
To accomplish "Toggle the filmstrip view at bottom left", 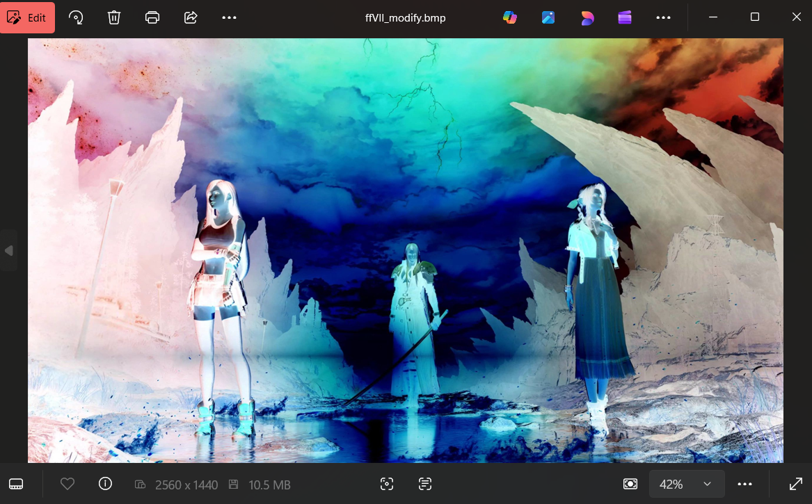I will 16,484.
